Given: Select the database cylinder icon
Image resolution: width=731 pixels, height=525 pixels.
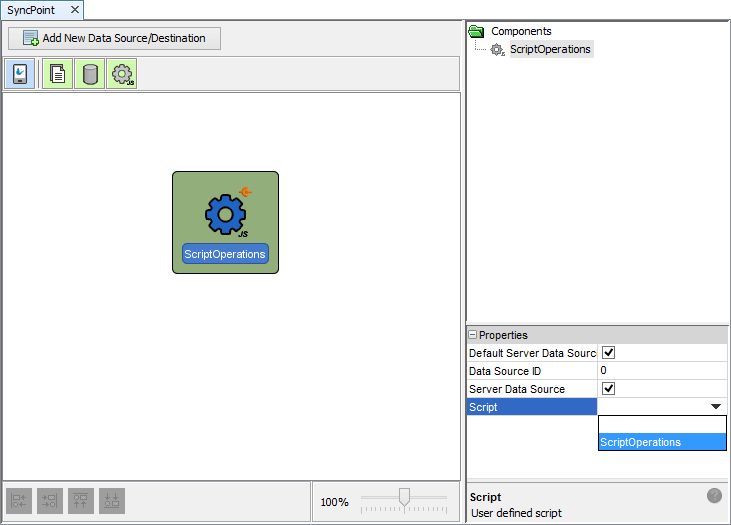Looking at the screenshot, I should [90, 74].
